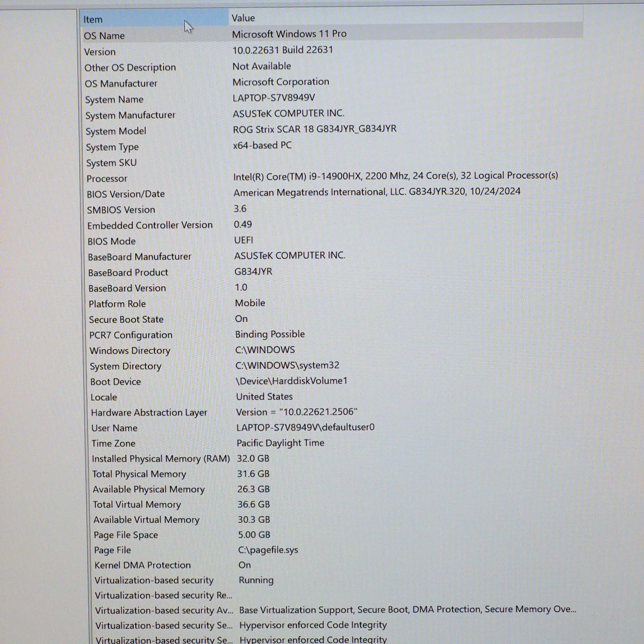
Task: Click the C:\WINDOWS\system32 value
Action: click(x=287, y=365)
